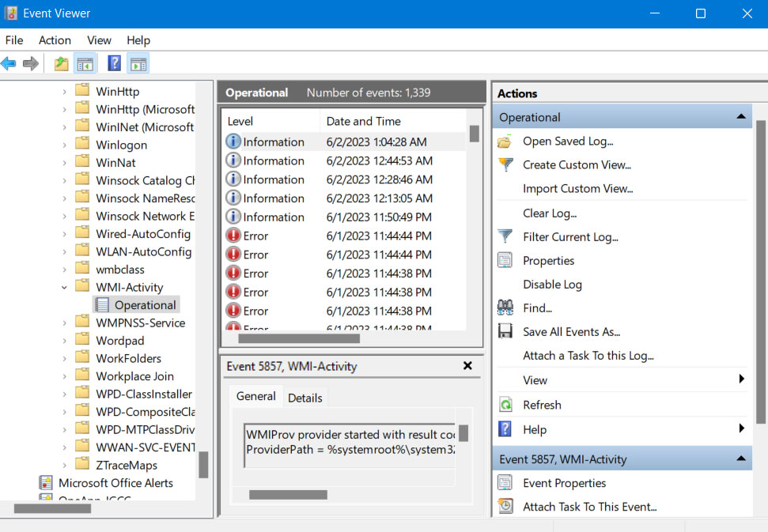768x532 pixels.
Task: Click the event list vertical scrollbar thumb
Action: [x=474, y=134]
